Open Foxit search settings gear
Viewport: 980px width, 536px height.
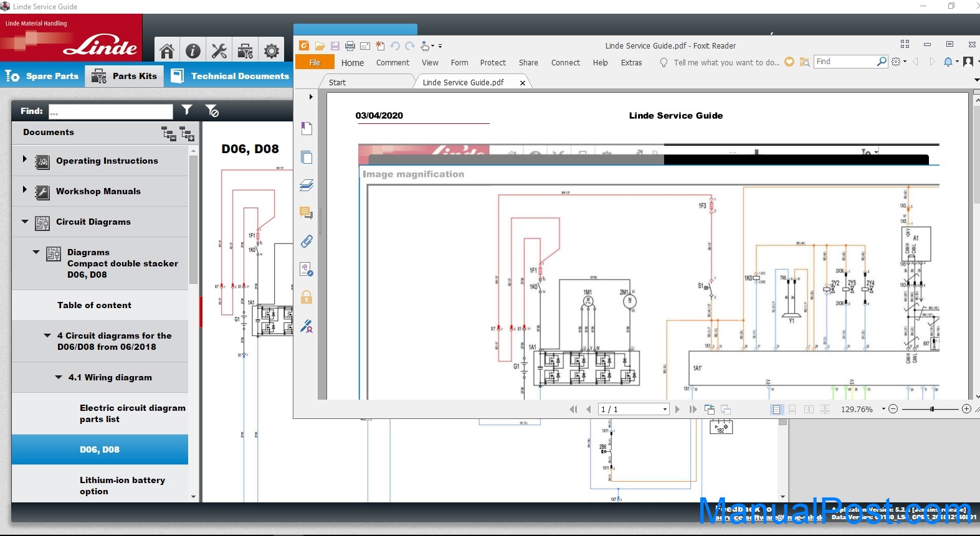tap(896, 62)
